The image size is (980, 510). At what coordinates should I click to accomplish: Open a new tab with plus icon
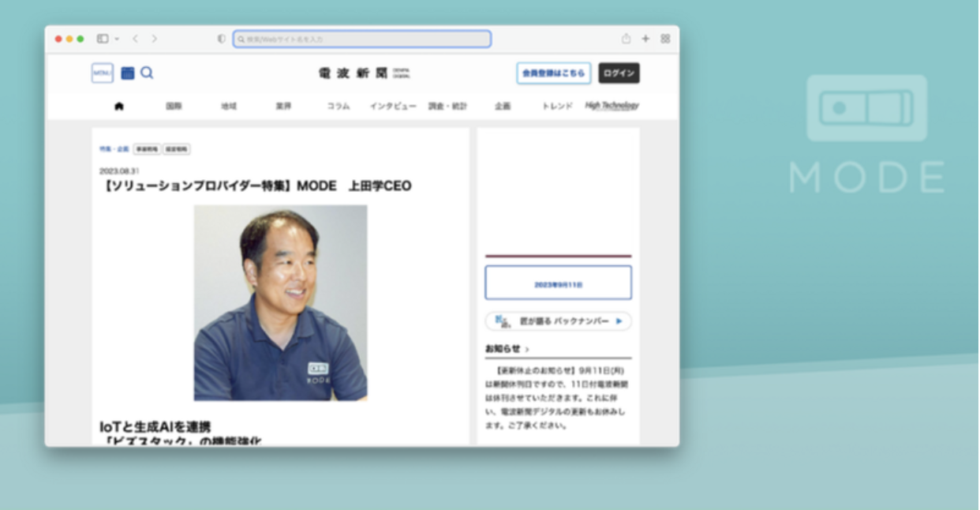[x=645, y=39]
